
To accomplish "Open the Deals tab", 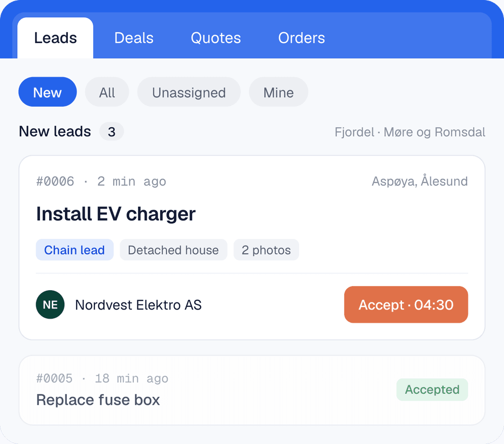I will click(x=134, y=38).
